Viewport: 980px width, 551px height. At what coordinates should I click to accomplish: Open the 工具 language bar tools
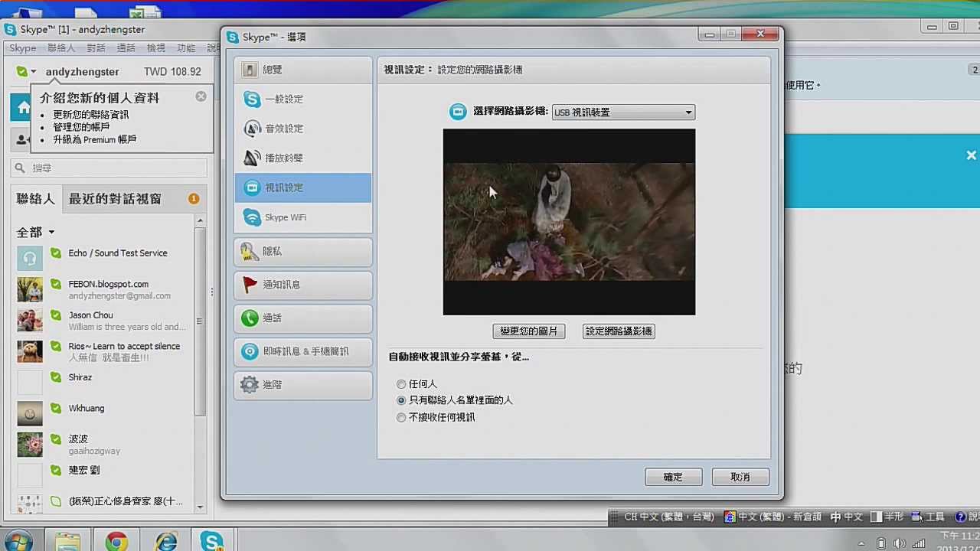[x=928, y=517]
